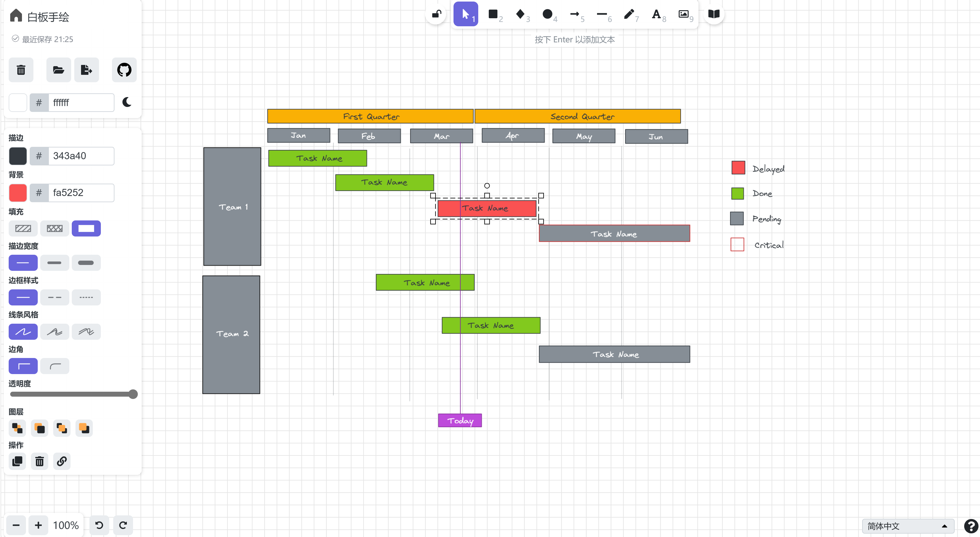
Task: Clear the canvas with trash button
Action: (21, 70)
